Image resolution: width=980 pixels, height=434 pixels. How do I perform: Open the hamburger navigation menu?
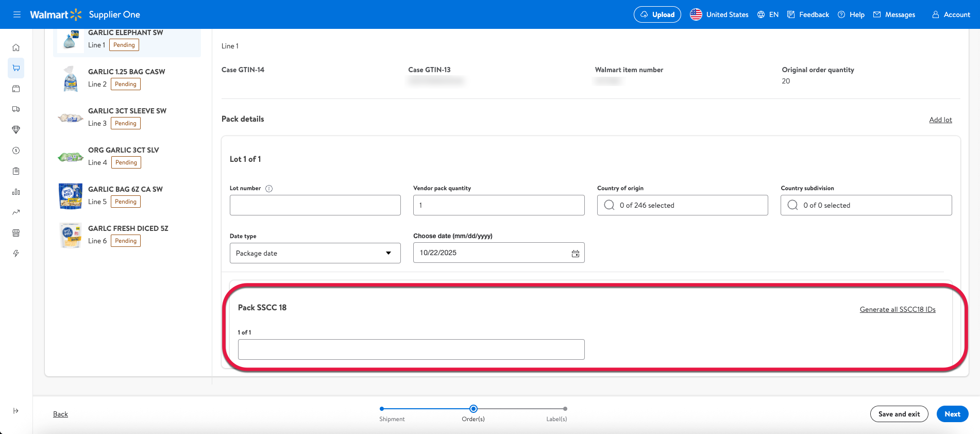point(17,14)
